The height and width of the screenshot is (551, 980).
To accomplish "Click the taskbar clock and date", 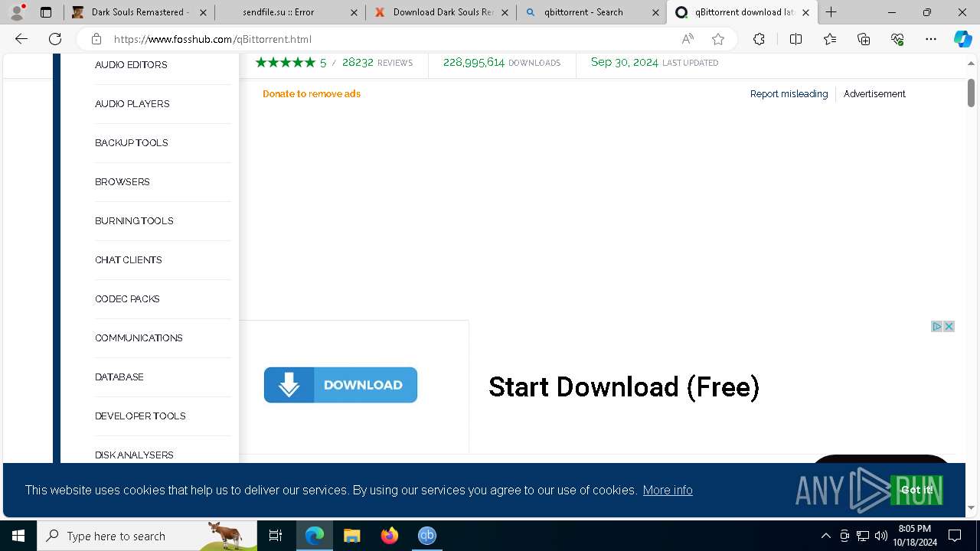I will (x=915, y=536).
